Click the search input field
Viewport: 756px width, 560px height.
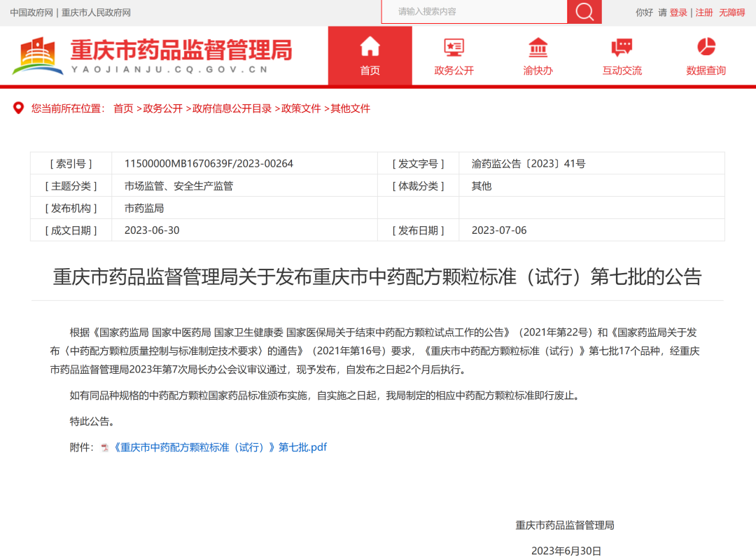tap(475, 12)
